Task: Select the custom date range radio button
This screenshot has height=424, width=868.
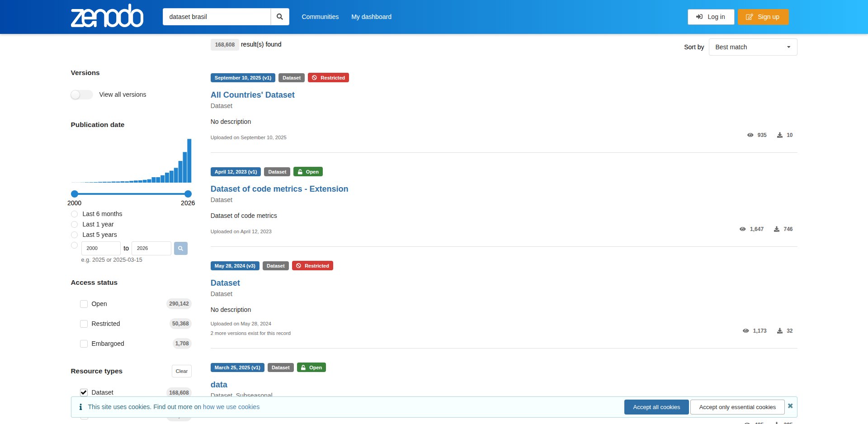Action: tap(75, 245)
